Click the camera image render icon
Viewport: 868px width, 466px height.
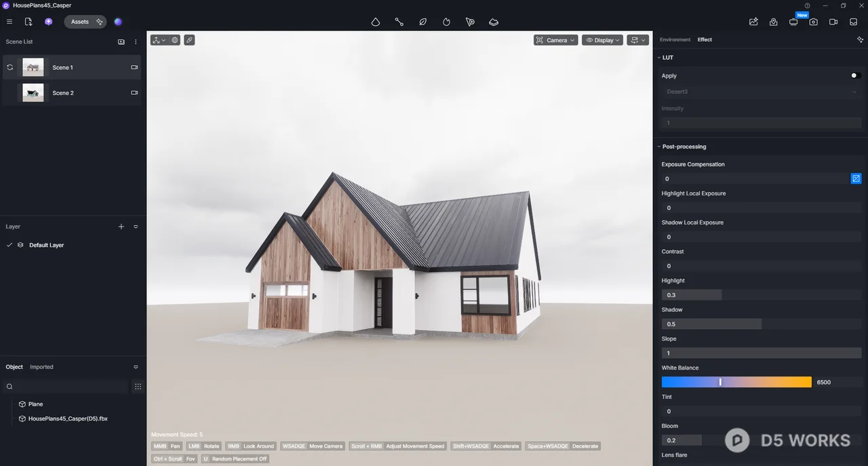point(813,22)
